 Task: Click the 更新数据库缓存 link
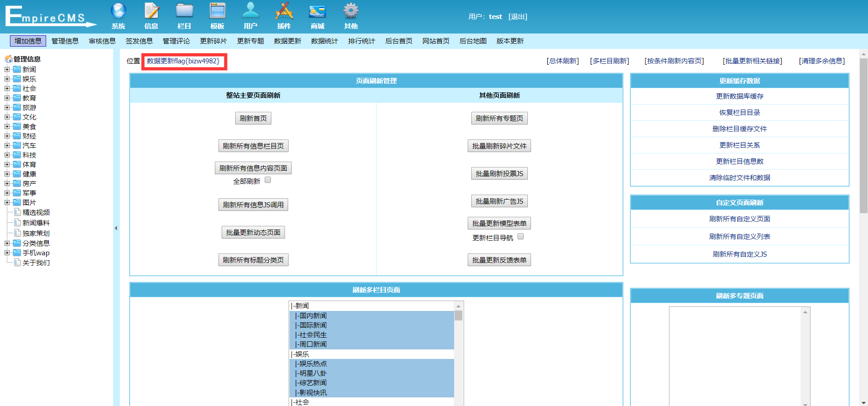point(740,96)
